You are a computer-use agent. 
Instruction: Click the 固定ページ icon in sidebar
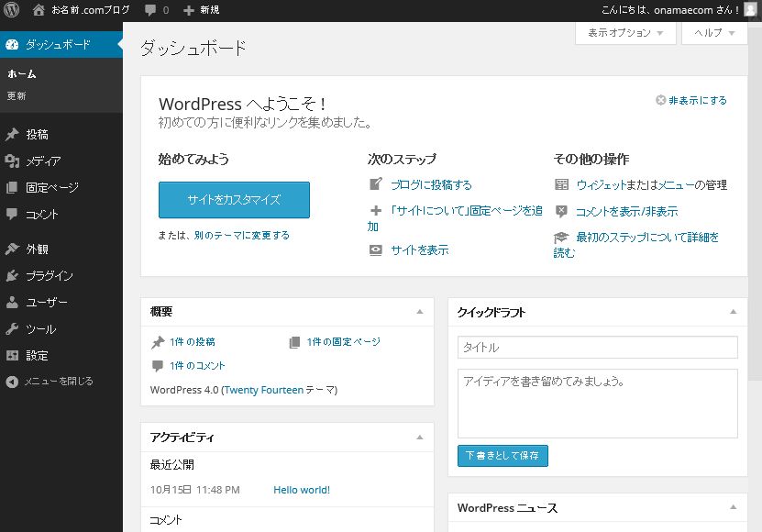coord(12,187)
